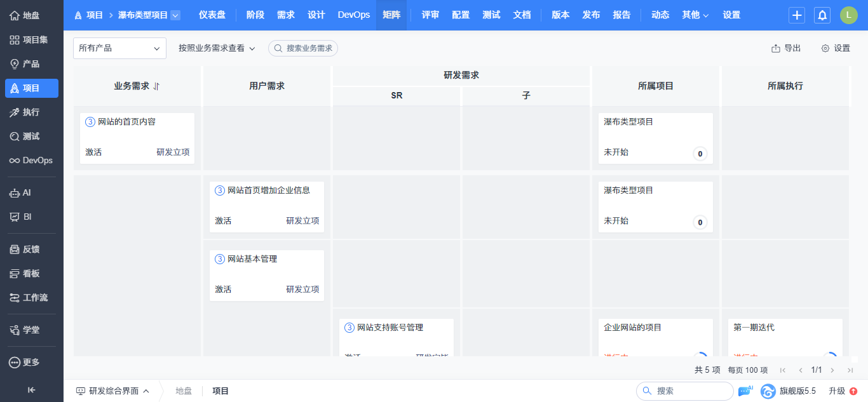Open the BI module in sidebar
868x402 pixels.
click(x=32, y=217)
